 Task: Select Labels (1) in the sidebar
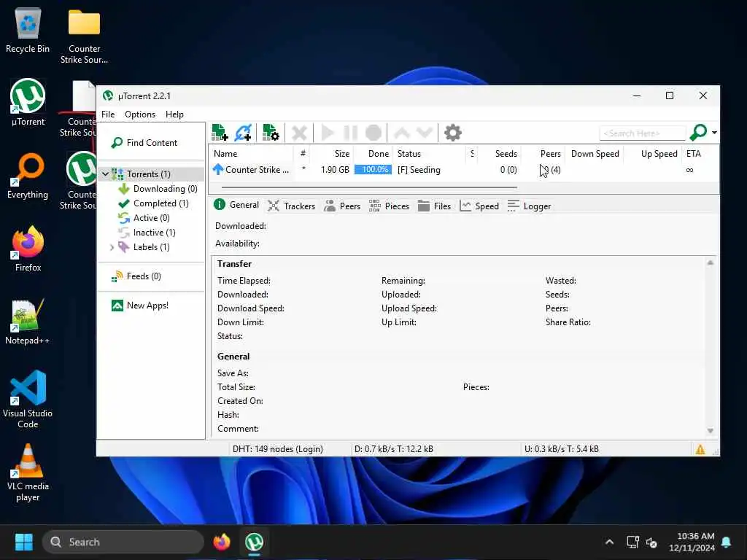point(151,247)
